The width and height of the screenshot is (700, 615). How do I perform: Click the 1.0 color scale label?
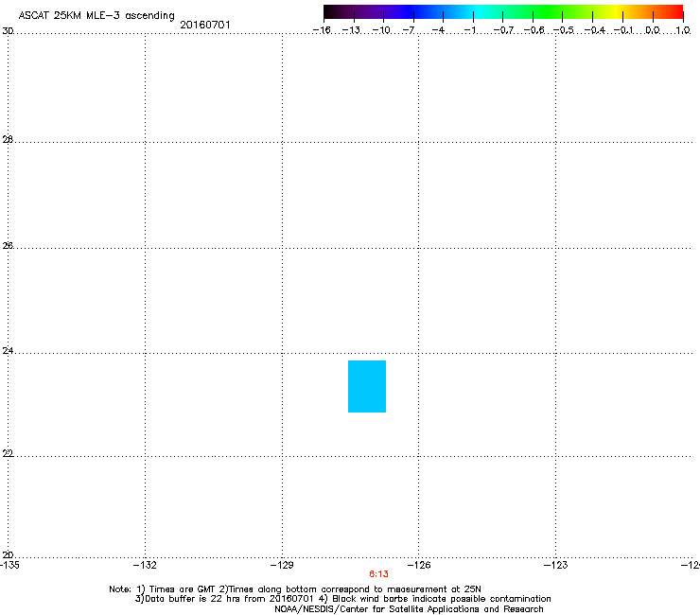click(683, 30)
